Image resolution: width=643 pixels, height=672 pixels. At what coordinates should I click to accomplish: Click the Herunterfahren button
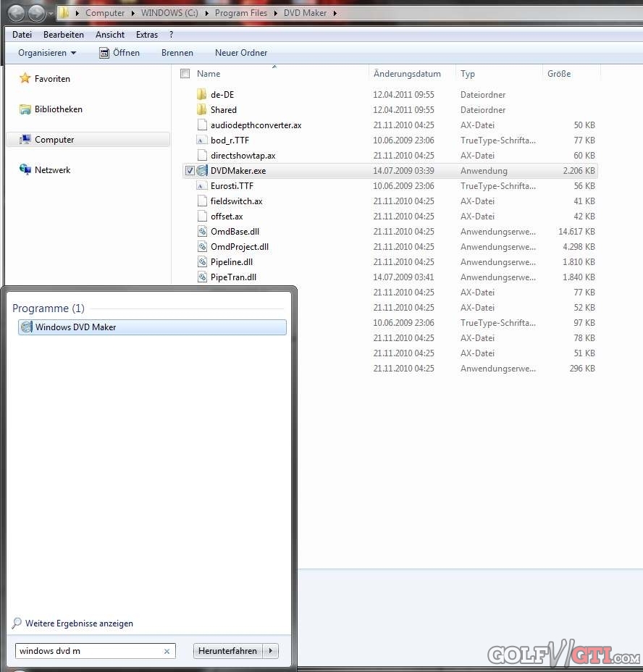pos(227,650)
